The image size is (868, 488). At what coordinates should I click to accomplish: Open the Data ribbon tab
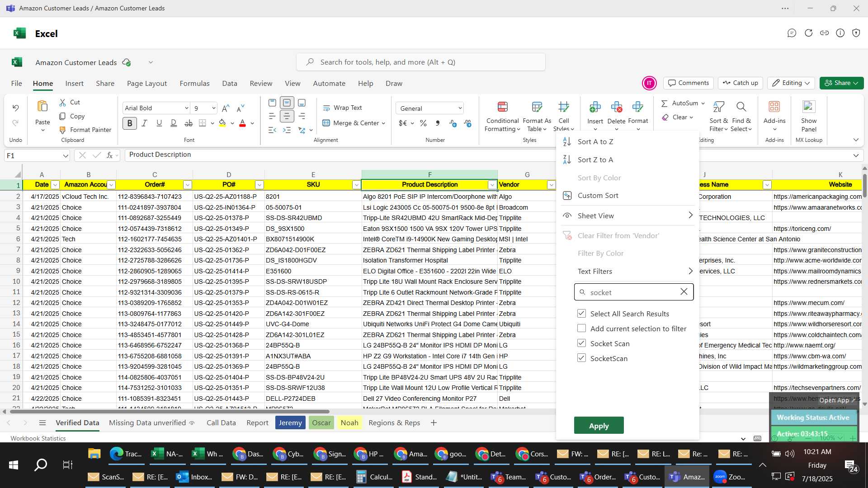point(230,83)
